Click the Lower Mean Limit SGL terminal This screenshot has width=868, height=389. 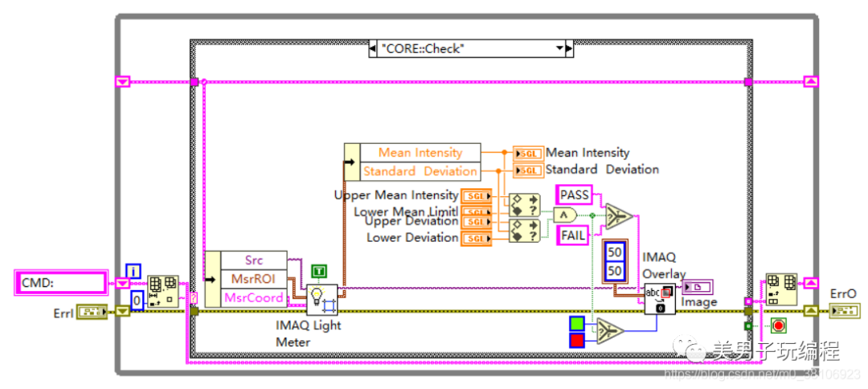tap(476, 212)
